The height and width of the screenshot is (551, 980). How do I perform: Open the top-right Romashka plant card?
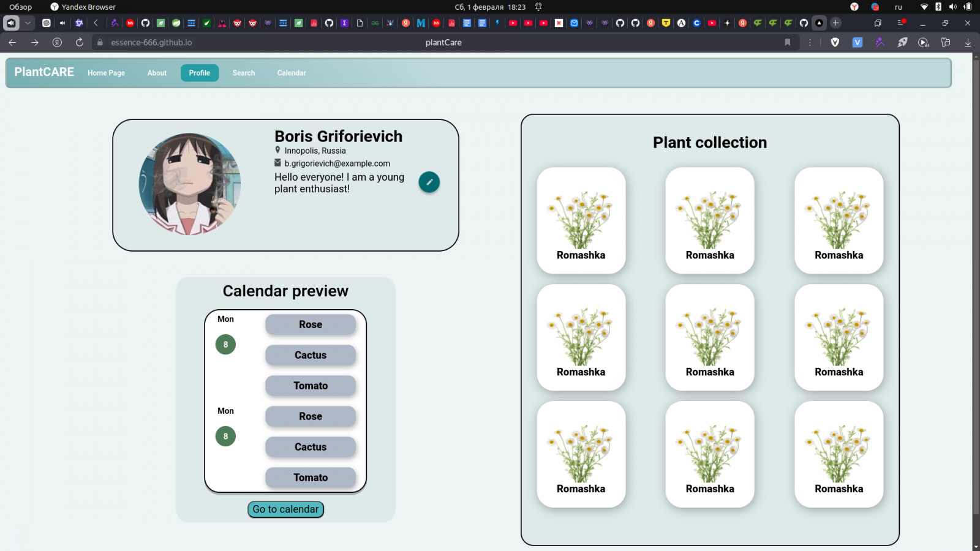pyautogui.click(x=839, y=220)
